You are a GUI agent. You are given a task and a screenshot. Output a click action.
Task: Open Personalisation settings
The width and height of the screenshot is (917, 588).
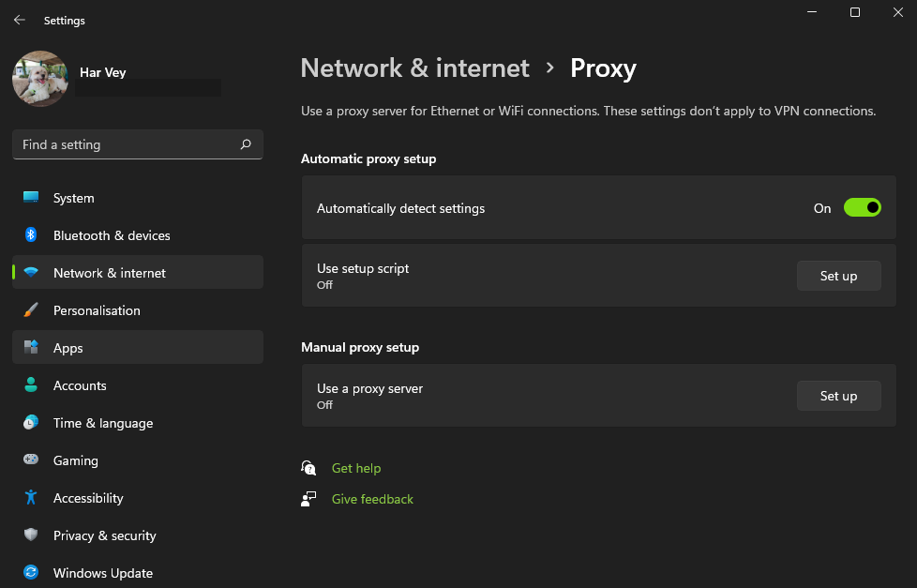[138, 310]
